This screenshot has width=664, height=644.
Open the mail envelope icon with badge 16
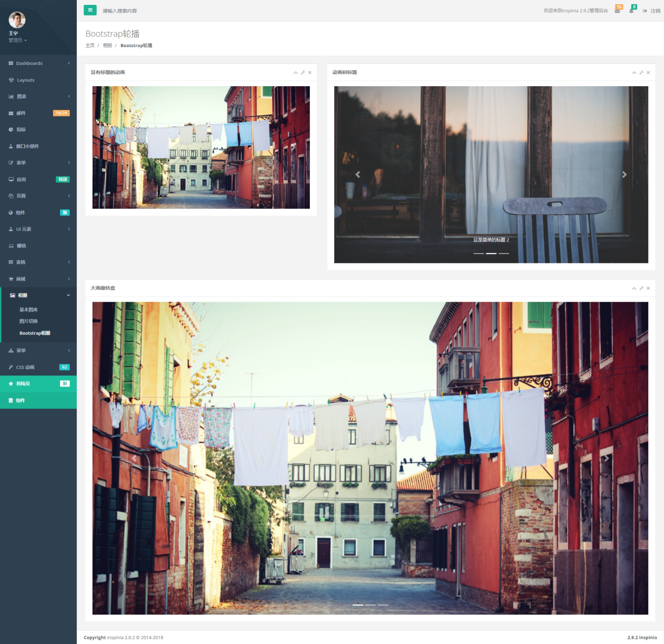(x=617, y=11)
